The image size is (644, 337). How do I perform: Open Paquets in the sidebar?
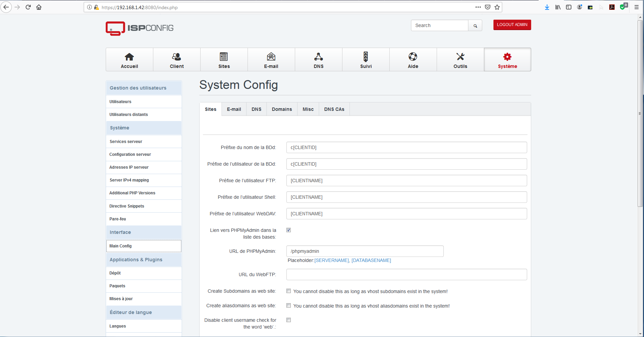click(x=144, y=286)
